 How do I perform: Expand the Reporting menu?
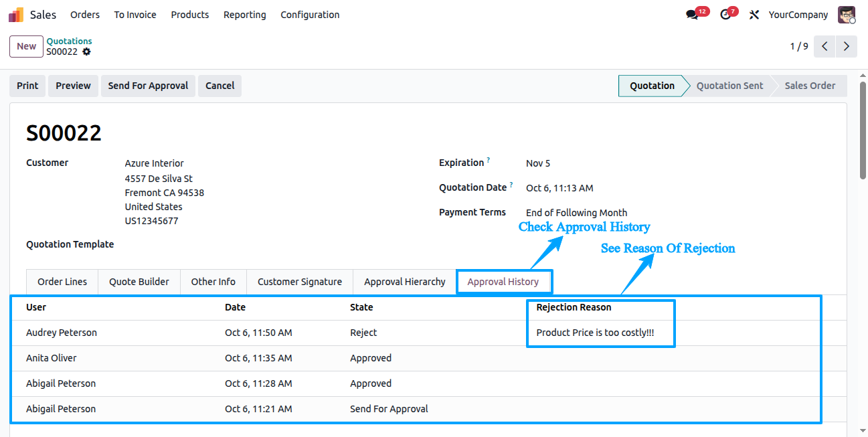[x=245, y=15]
